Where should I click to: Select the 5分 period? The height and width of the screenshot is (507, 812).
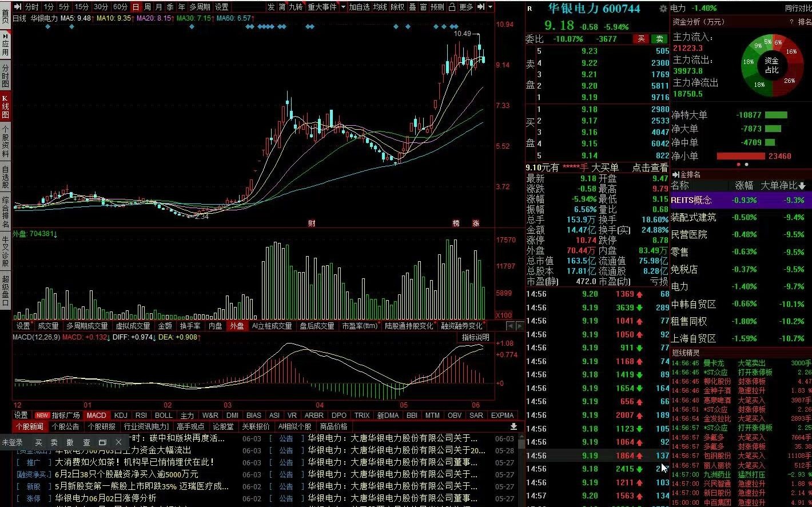coord(64,7)
